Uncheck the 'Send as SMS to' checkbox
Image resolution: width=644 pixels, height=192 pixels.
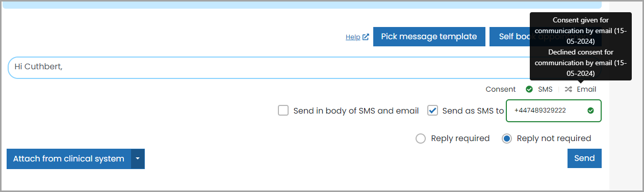click(432, 111)
